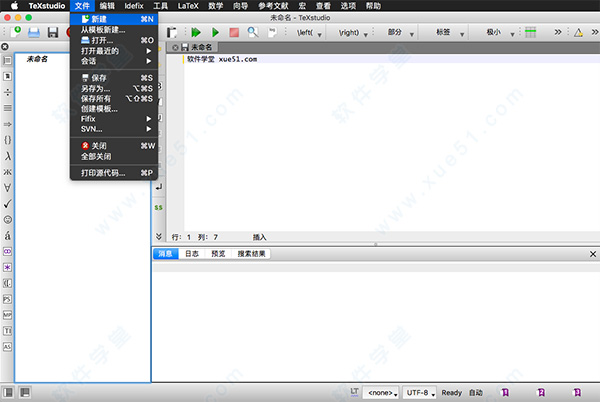Click the open file toolbar icon

click(x=34, y=33)
